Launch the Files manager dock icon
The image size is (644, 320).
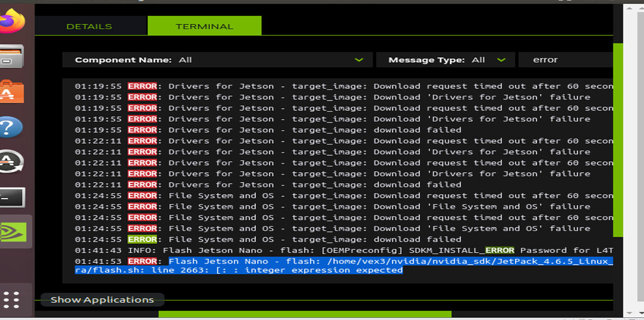13,57
